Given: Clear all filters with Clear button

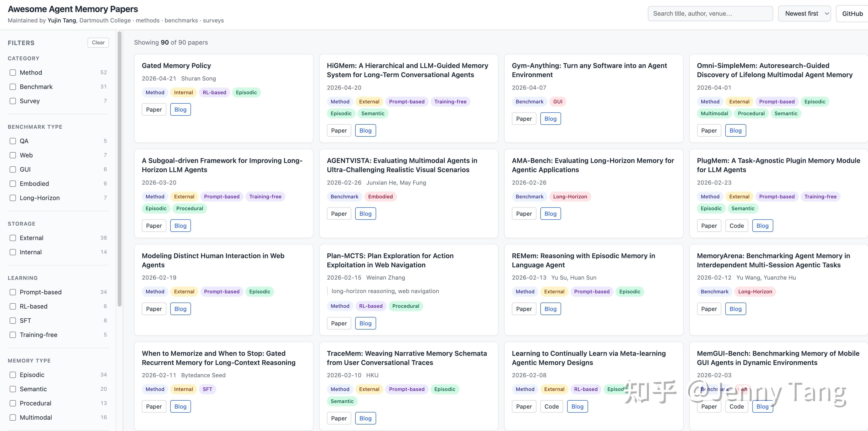Looking at the screenshot, I should click(98, 42).
